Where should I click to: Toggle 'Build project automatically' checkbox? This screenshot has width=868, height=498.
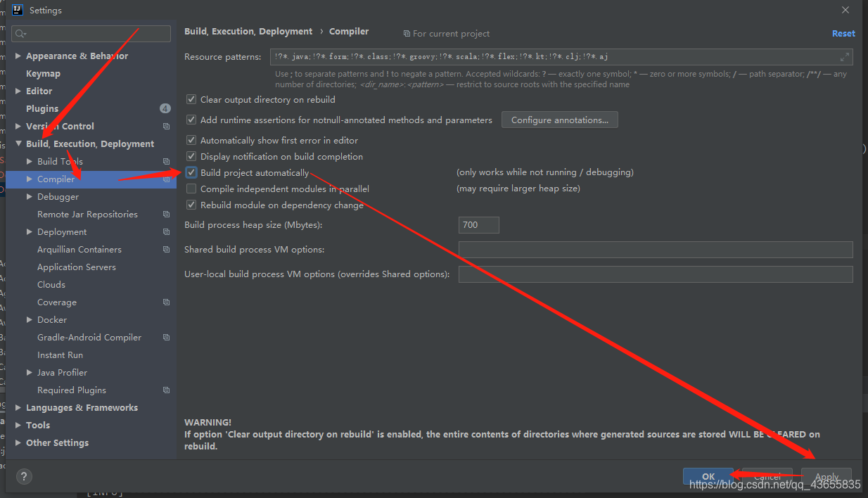191,172
